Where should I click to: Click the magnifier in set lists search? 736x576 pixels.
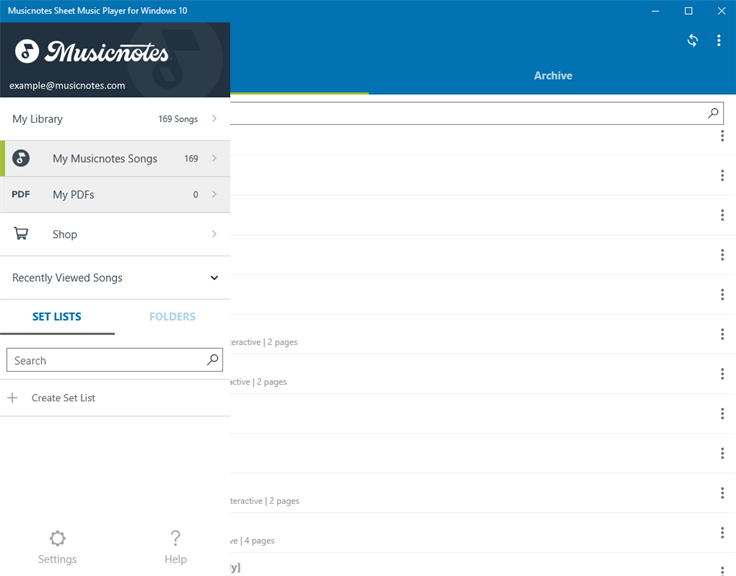tap(213, 360)
